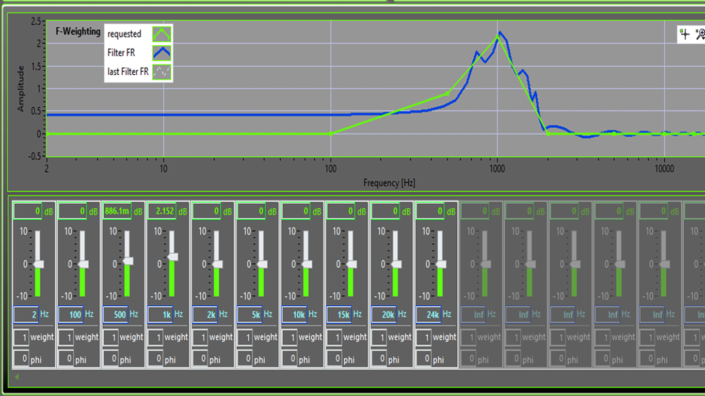Click the weight field of 2k band
705x396 pixels.
[200, 337]
